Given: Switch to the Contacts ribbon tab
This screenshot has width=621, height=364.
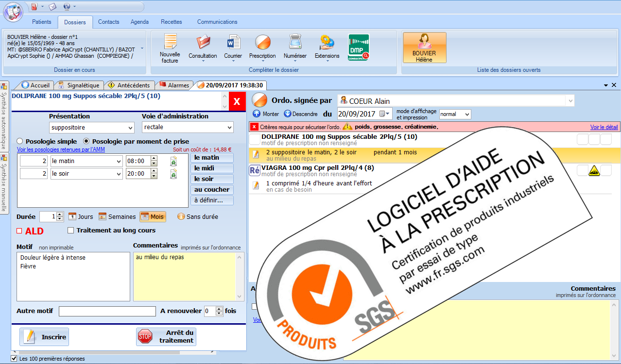Looking at the screenshot, I should pyautogui.click(x=109, y=22).
